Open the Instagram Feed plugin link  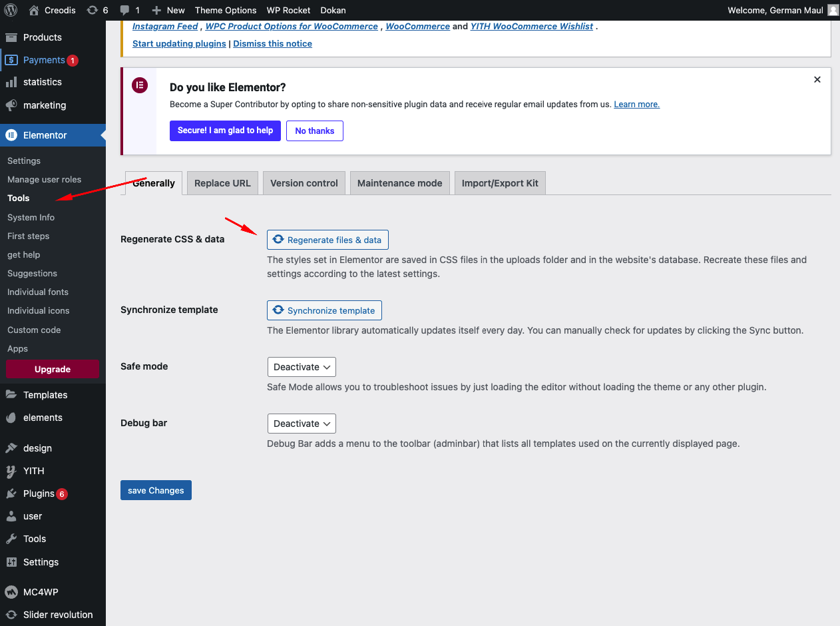pos(165,26)
